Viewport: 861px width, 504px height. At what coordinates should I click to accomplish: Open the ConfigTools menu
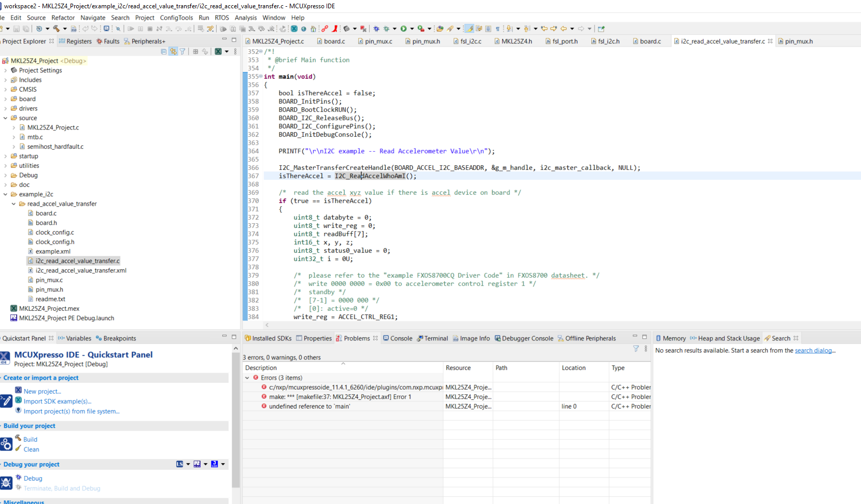coord(176,18)
